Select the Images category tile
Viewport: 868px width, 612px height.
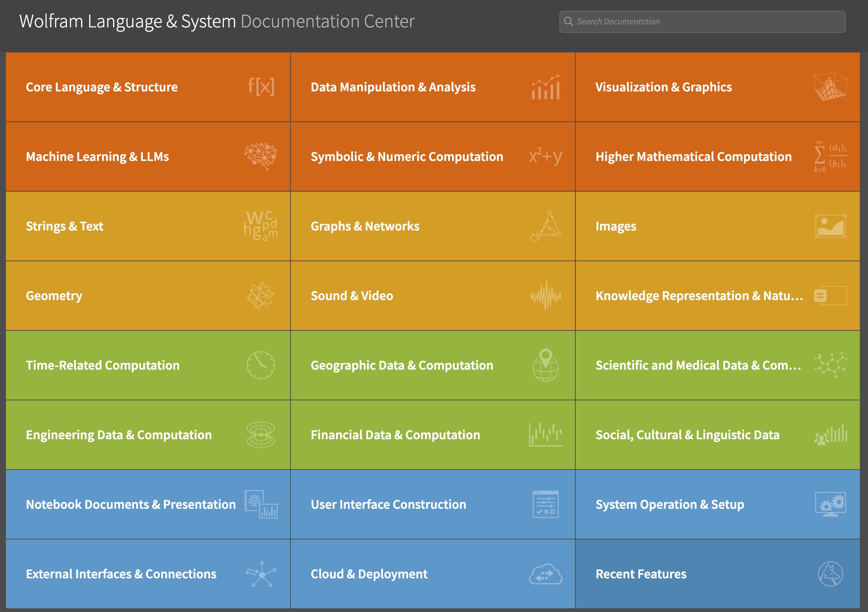(x=616, y=226)
